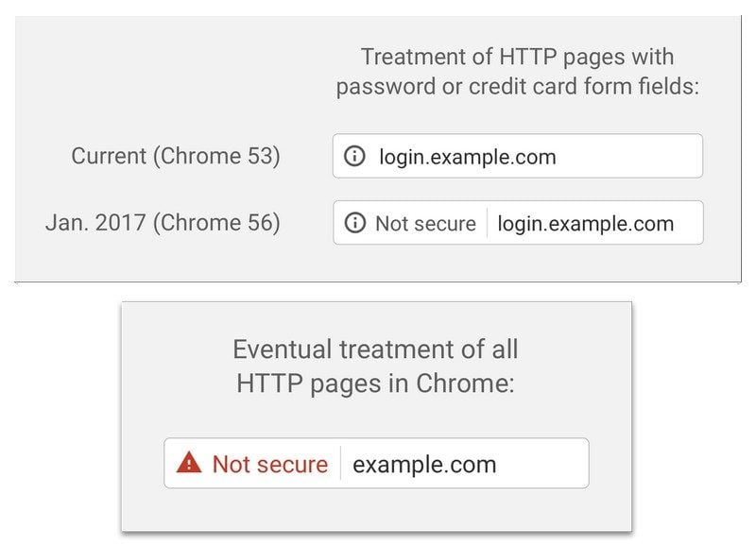The image size is (756, 546).
Task: Click the 'Current (Chrome 53)' label
Action: pyautogui.click(x=176, y=156)
